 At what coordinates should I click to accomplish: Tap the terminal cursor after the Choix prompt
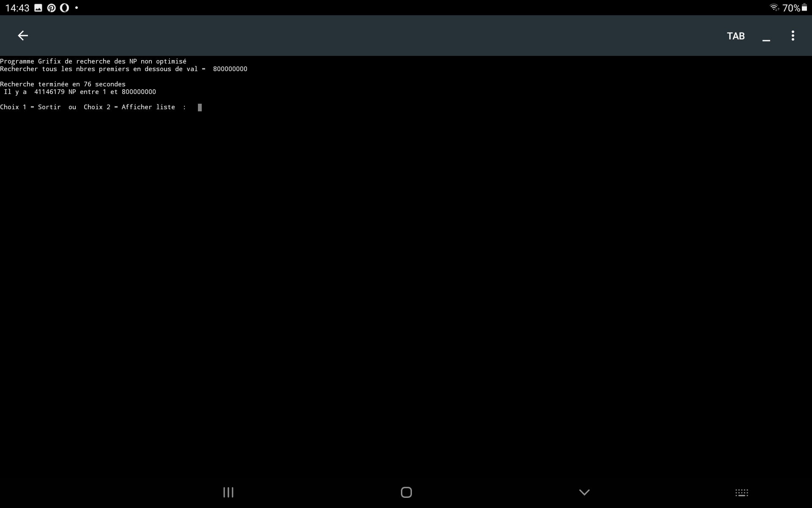coord(200,108)
